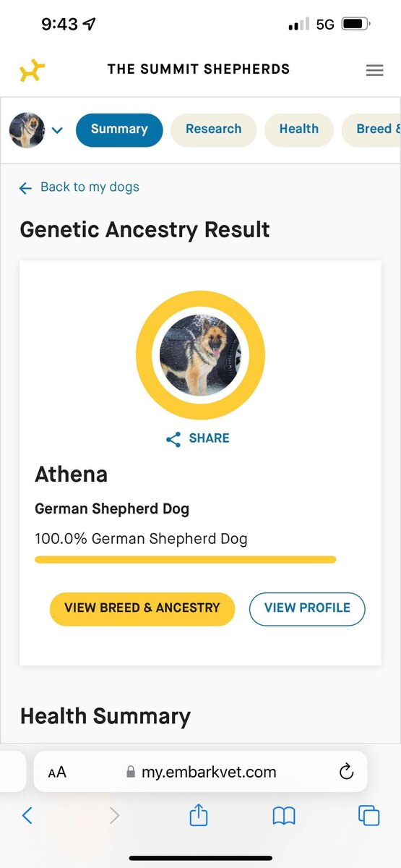Screen dimensions: 401x868
Task: Select the dog avatar in header
Action: 27,130
